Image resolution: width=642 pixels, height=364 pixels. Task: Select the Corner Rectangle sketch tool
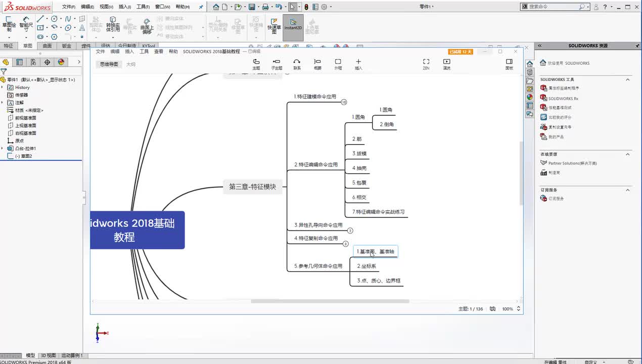point(40,28)
